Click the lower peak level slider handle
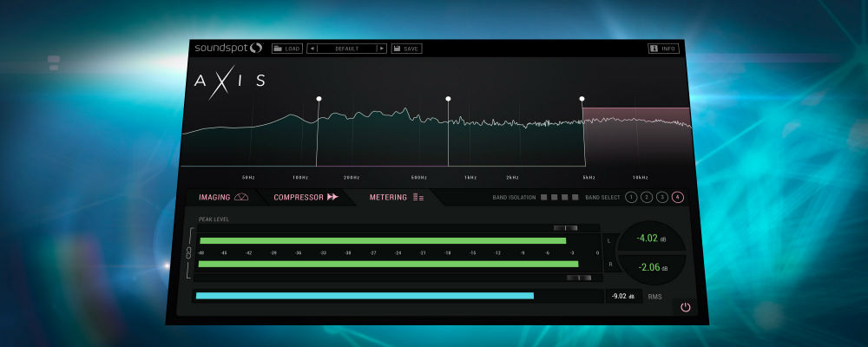 click(579, 278)
